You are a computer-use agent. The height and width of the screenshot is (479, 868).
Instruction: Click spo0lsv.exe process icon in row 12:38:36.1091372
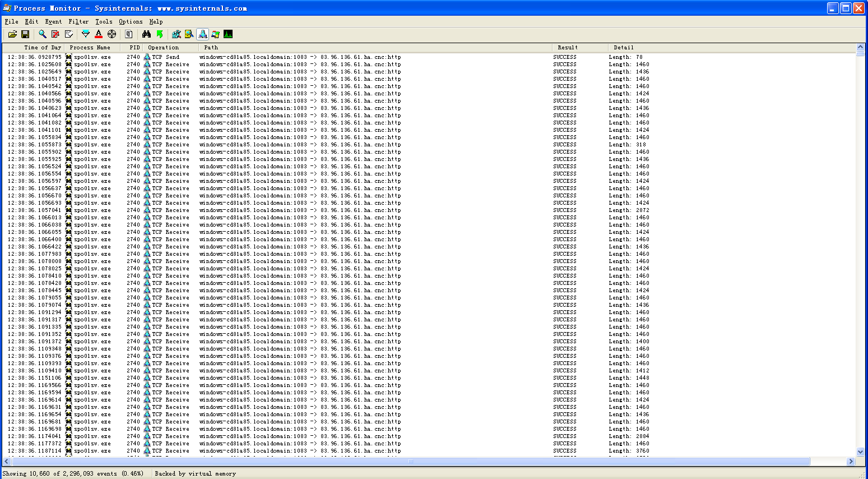[x=69, y=342]
